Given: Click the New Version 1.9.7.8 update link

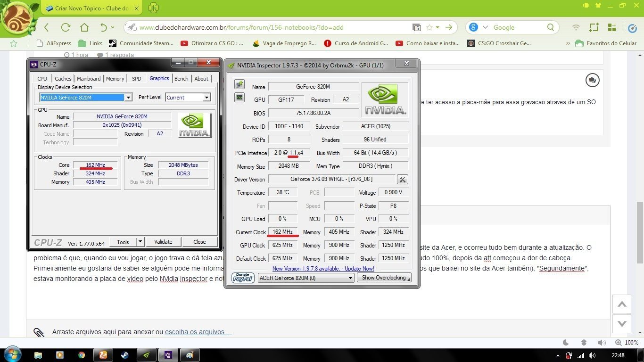Looking at the screenshot, I should click(323, 269).
